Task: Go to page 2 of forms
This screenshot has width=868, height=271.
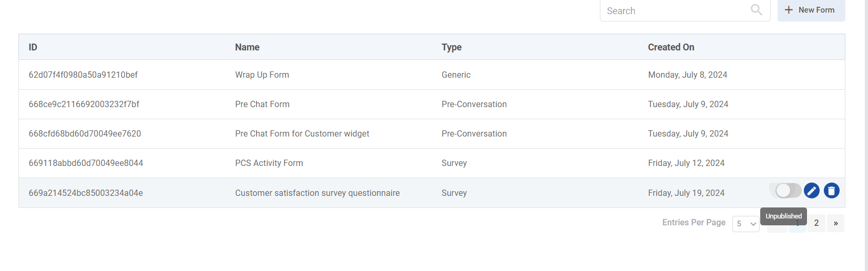Action: click(816, 223)
